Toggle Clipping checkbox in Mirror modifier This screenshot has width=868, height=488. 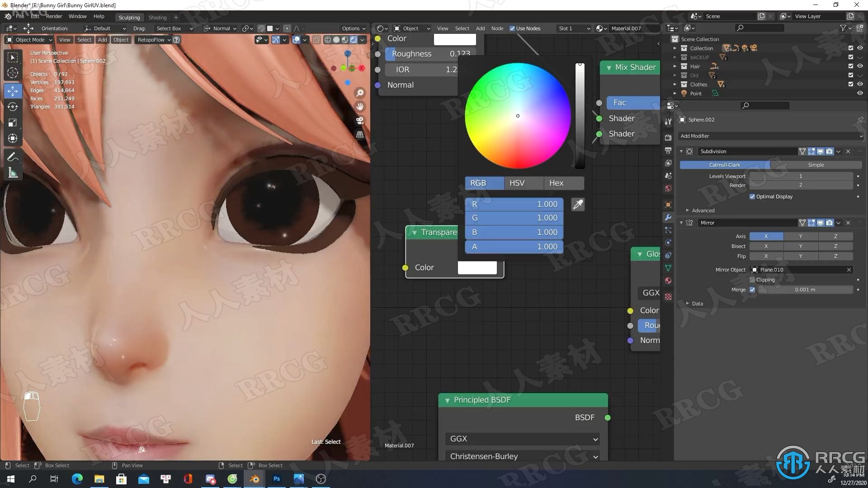[x=752, y=279]
